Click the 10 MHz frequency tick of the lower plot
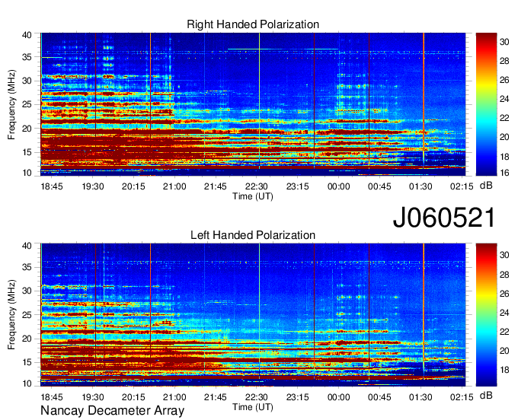This screenshot has width=518, height=420. tap(27, 383)
